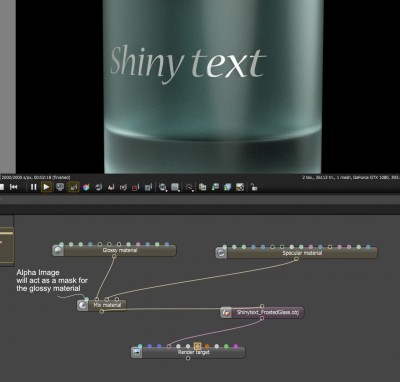The image size is (400, 382).
Task: Toggle the viewport lock padlock icon
Action: [x=254, y=187]
